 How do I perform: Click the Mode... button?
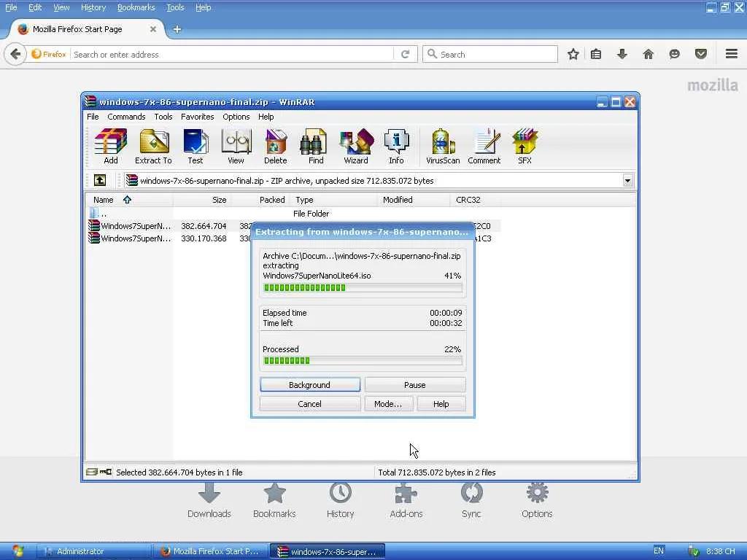(388, 404)
